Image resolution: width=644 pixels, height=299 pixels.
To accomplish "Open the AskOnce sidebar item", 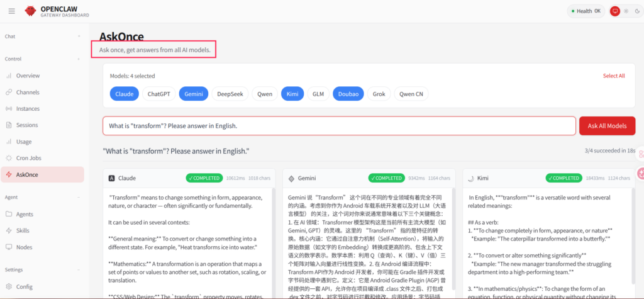I will (42, 174).
